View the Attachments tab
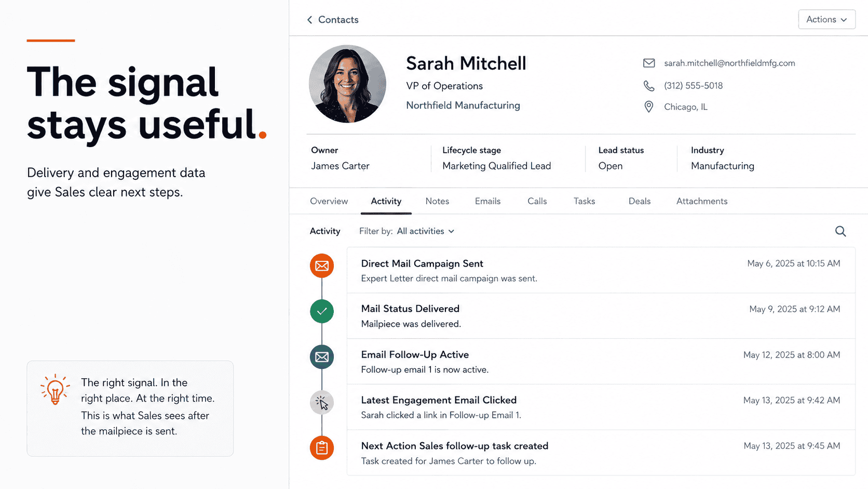 point(702,201)
